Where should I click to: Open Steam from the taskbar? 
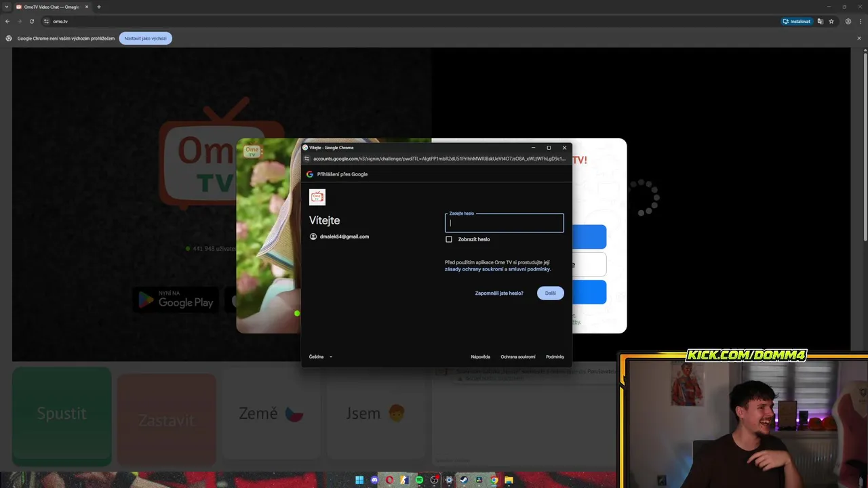464,480
